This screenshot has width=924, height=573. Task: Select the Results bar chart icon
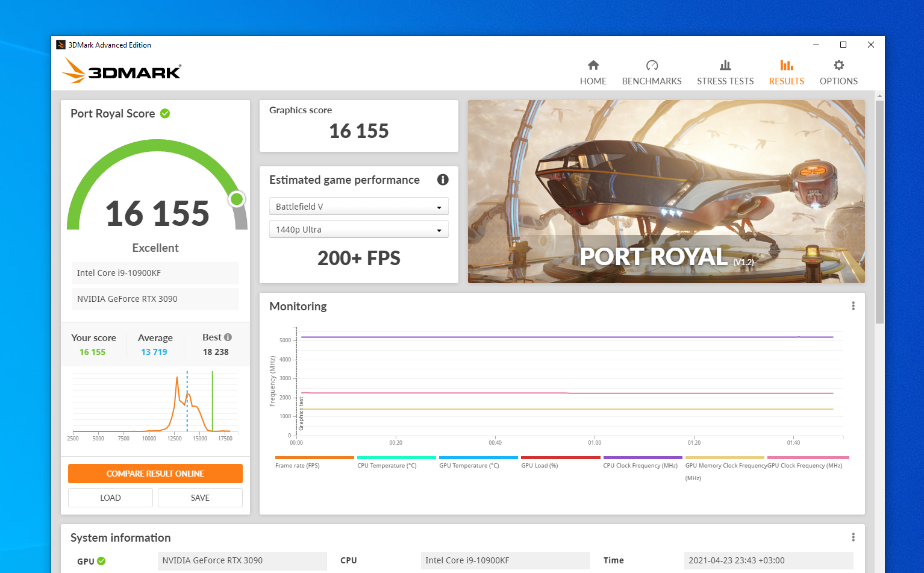pyautogui.click(x=787, y=65)
